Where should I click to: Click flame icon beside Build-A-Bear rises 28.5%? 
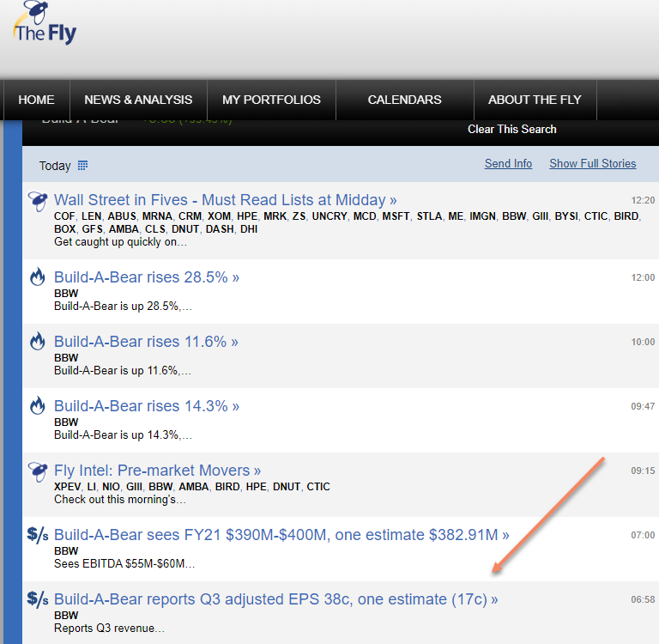(38, 277)
